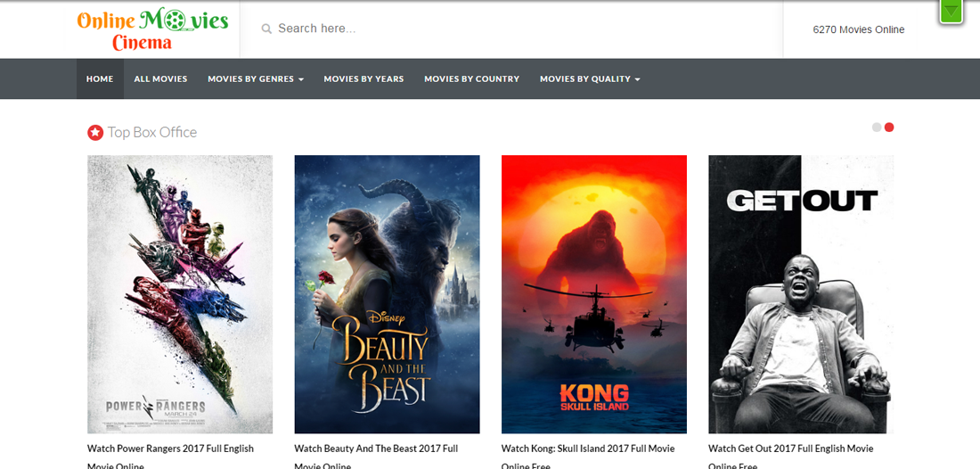Open the Beauty and the Beast poster
The height and width of the screenshot is (469, 980).
pyautogui.click(x=387, y=294)
